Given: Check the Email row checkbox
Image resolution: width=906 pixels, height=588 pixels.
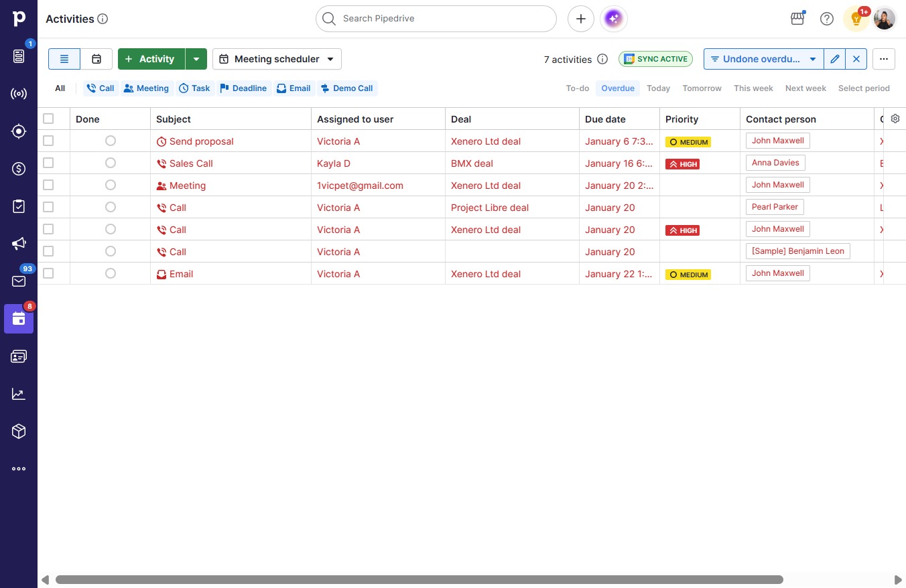Looking at the screenshot, I should pyautogui.click(x=48, y=273).
